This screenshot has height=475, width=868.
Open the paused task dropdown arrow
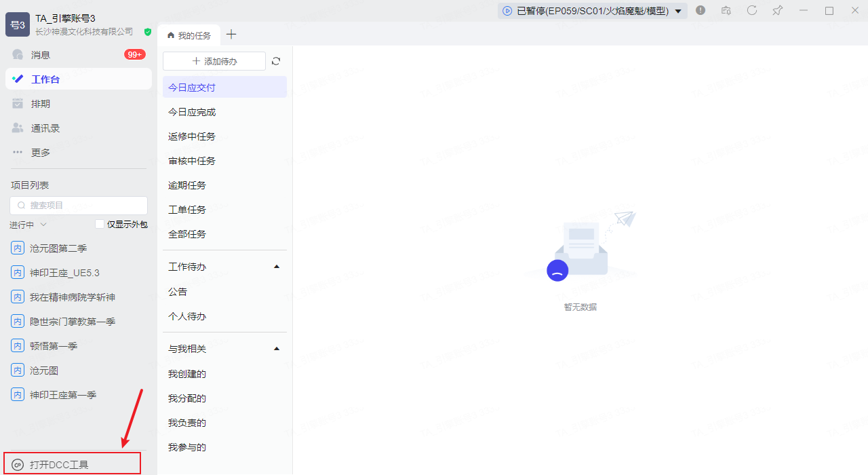tap(677, 11)
